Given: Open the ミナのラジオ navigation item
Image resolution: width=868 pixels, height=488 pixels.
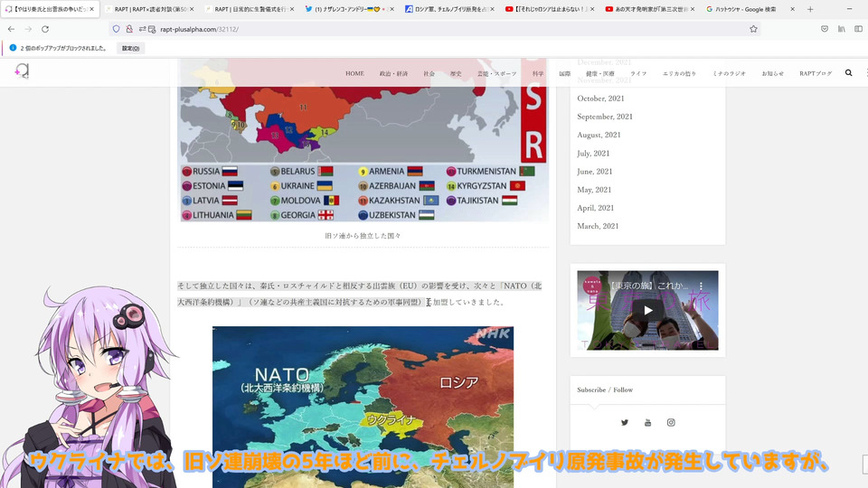Looking at the screenshot, I should [x=729, y=73].
